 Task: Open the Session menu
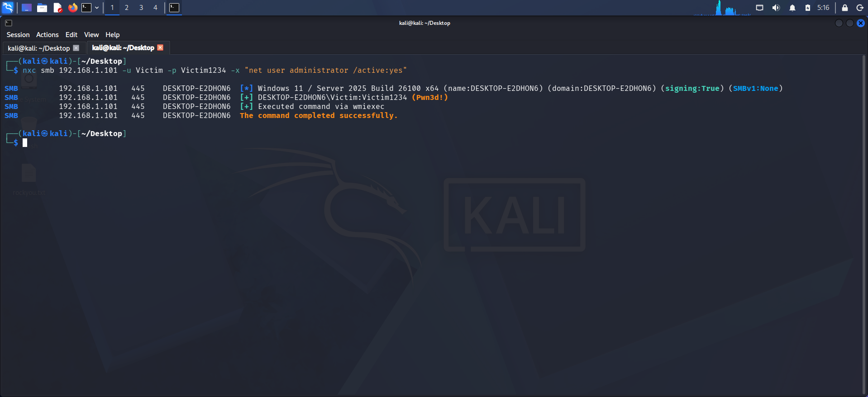(18, 35)
